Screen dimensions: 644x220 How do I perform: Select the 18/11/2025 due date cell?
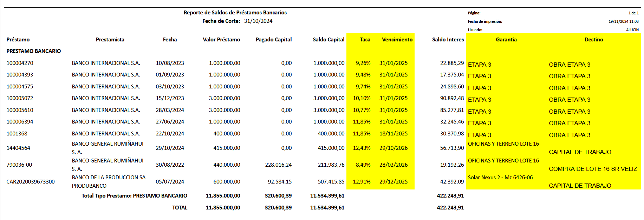point(393,134)
